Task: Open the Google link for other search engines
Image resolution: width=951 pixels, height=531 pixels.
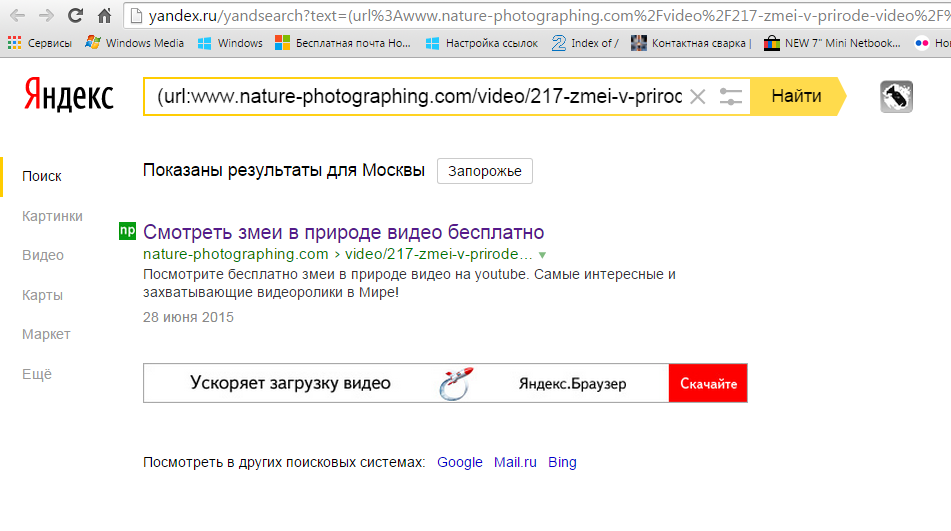Action: pyautogui.click(x=460, y=463)
